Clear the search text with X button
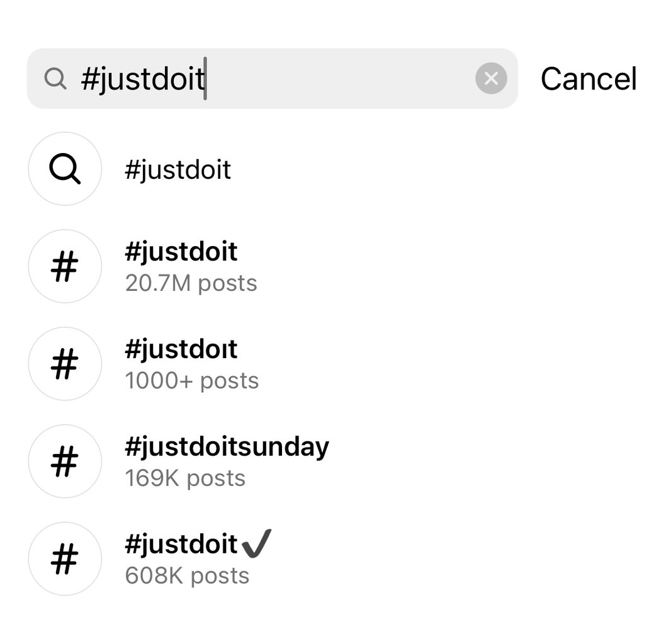Viewport: 661px width, 644px height. pyautogui.click(x=491, y=79)
